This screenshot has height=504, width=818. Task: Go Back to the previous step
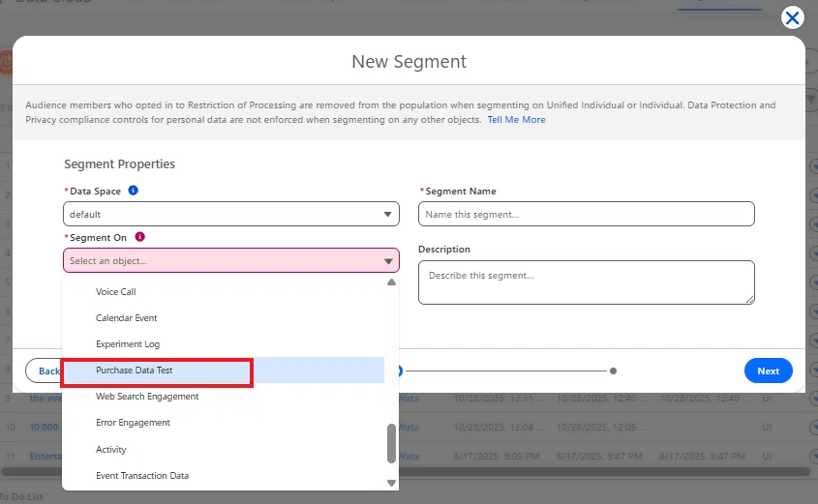coord(44,371)
